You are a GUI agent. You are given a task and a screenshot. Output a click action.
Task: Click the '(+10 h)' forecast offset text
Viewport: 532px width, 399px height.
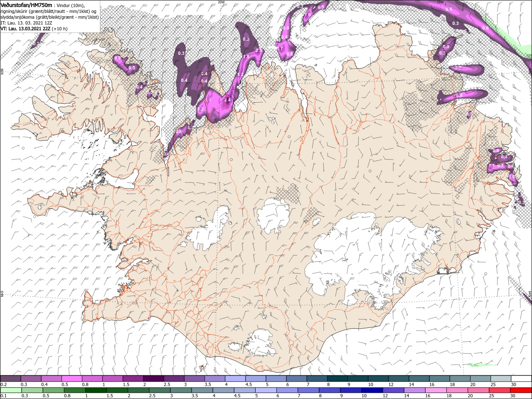(59, 29)
